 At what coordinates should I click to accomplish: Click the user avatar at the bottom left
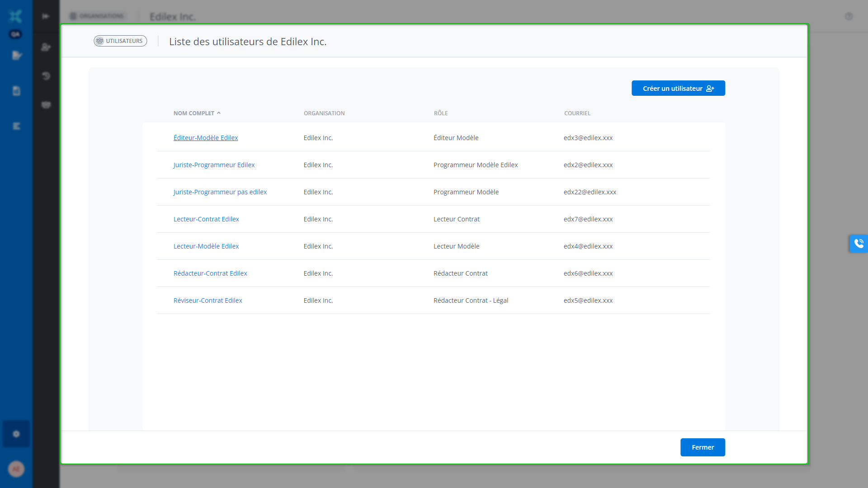[16, 469]
